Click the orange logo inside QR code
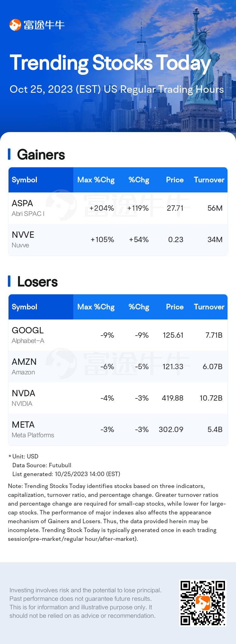Image resolution: width=236 pixels, height=644 pixels. point(203,602)
